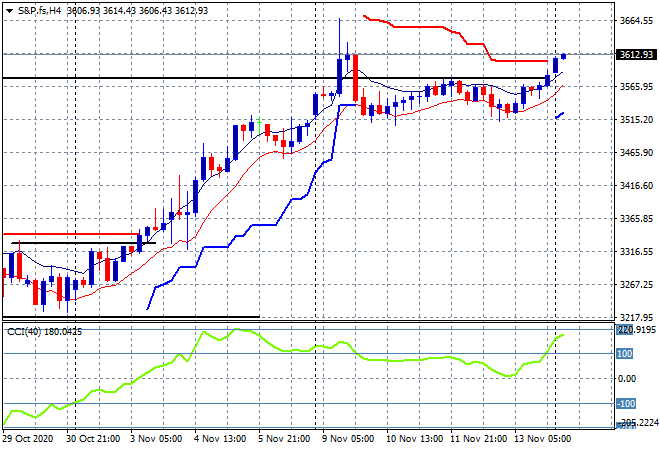
Task: Click the CCI 0.00 level label
Action: click(627, 379)
